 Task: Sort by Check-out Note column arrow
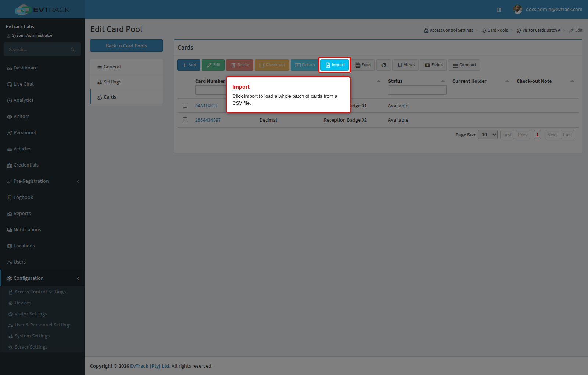pos(572,81)
